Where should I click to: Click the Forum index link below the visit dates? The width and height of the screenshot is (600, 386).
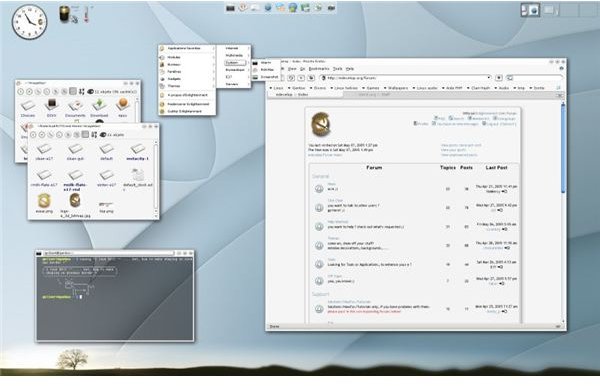(325, 155)
